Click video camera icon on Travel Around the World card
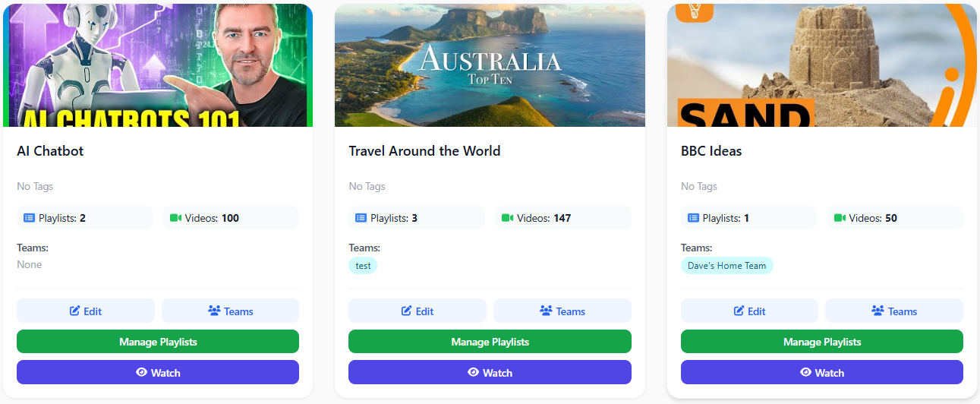Image resolution: width=980 pixels, height=404 pixels. click(508, 218)
